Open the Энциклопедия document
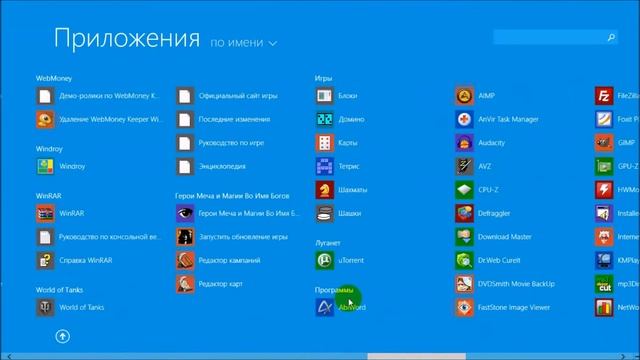Viewport: 640px width, 360px height. point(185,166)
